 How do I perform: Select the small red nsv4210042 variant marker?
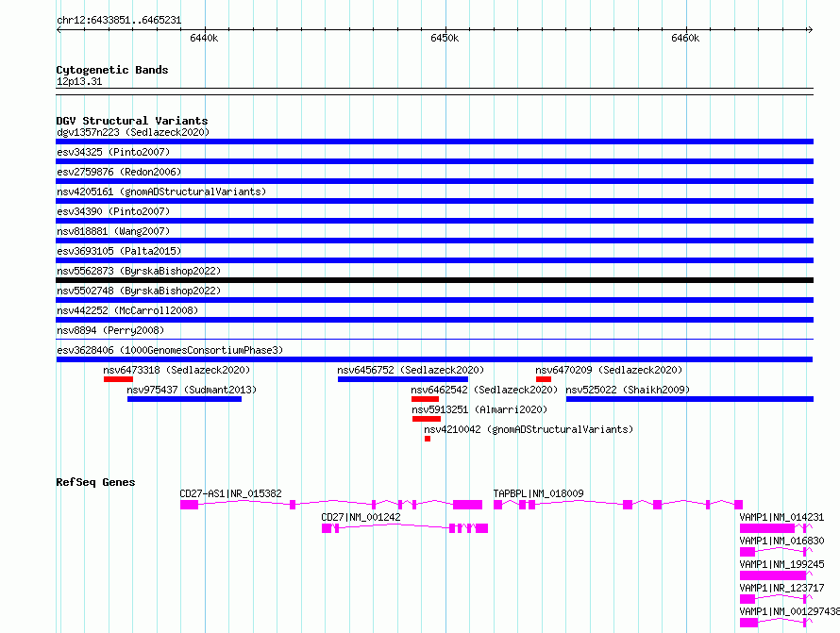428,439
